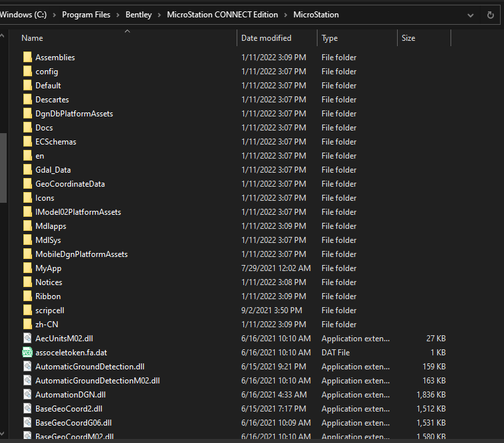Select the Docs folder name
The image size is (504, 443).
[44, 128]
